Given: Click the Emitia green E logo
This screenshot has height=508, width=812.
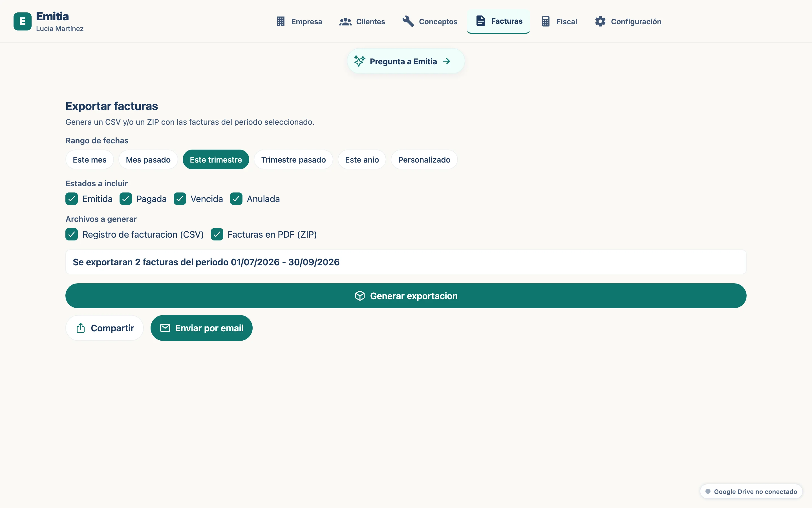Looking at the screenshot, I should click(23, 21).
